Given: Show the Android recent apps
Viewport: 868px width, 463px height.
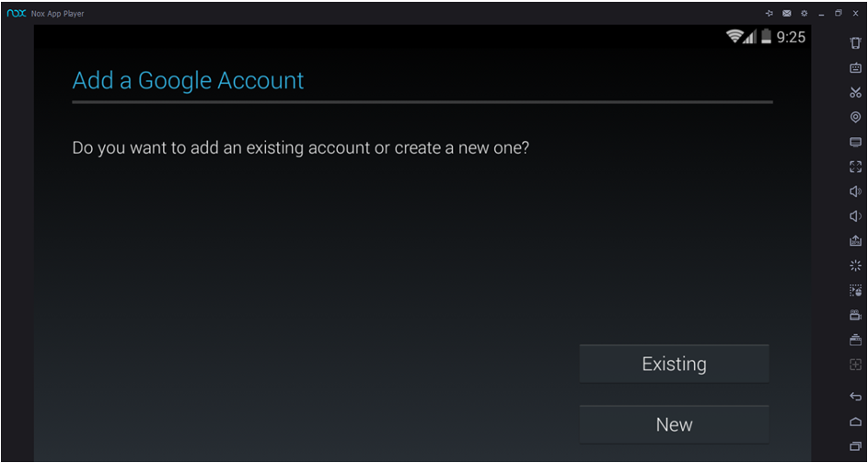Looking at the screenshot, I should pyautogui.click(x=855, y=446).
